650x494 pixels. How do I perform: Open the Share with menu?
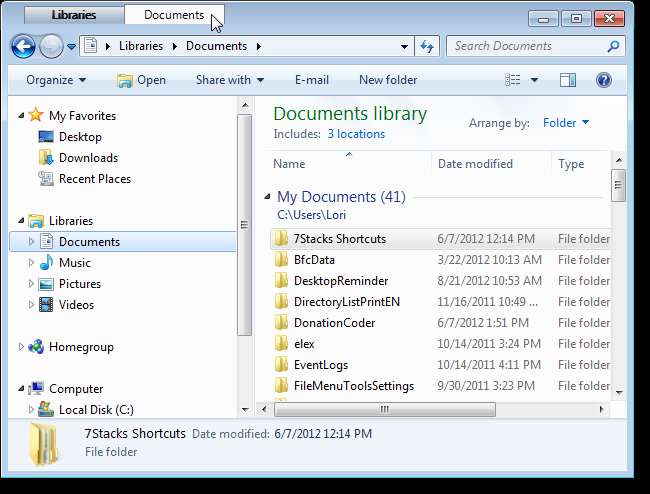coord(230,80)
